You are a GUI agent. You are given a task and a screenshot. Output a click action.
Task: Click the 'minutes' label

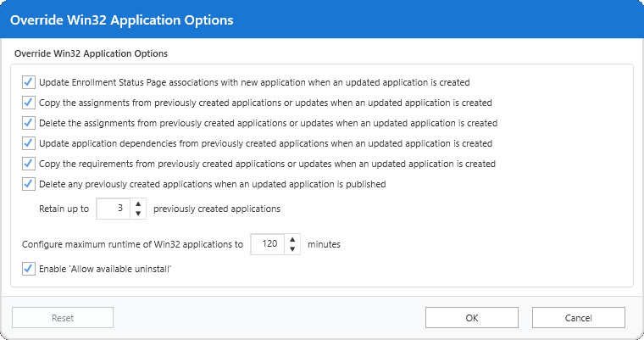tap(324, 244)
